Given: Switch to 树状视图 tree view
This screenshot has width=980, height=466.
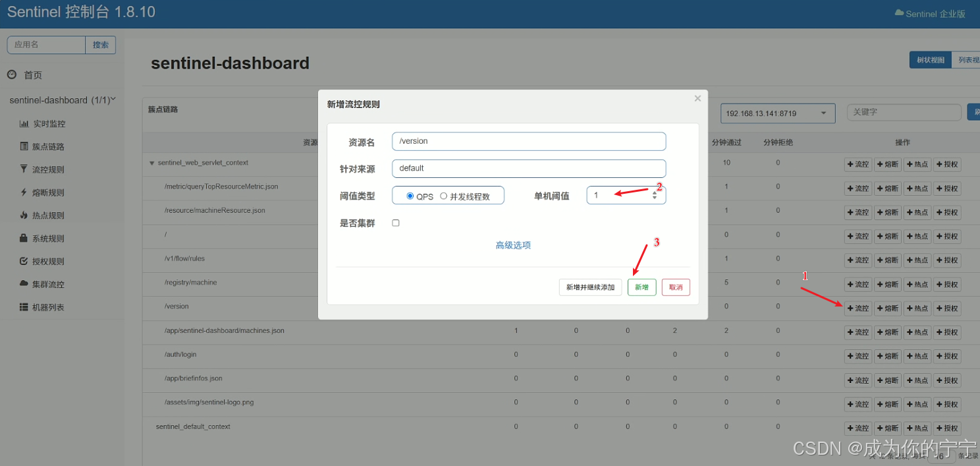Looking at the screenshot, I should [x=931, y=60].
